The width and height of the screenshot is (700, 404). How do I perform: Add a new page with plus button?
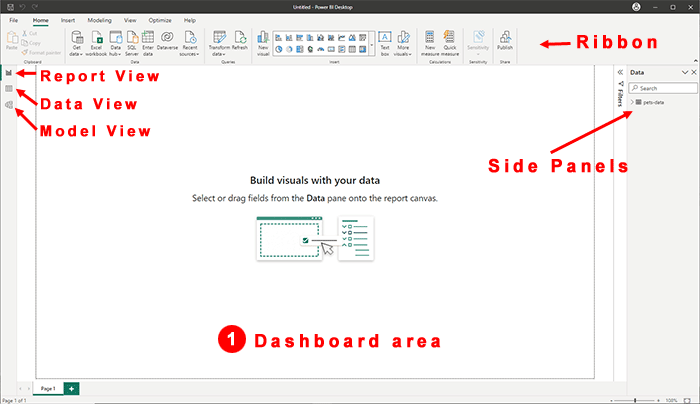[71, 387]
